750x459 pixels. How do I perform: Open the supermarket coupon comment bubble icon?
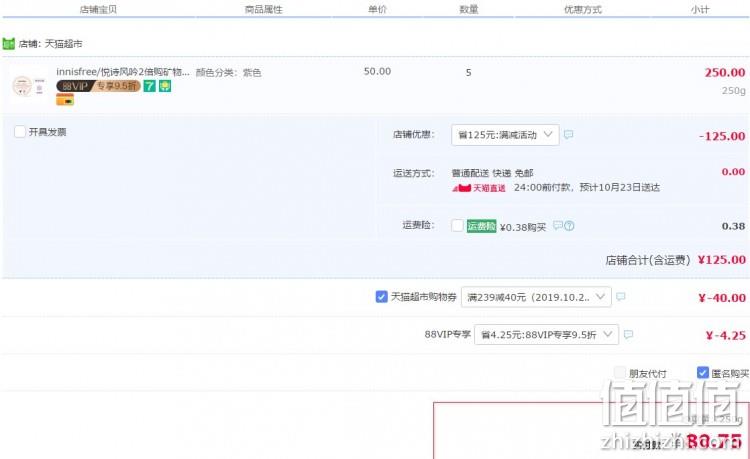(x=621, y=297)
